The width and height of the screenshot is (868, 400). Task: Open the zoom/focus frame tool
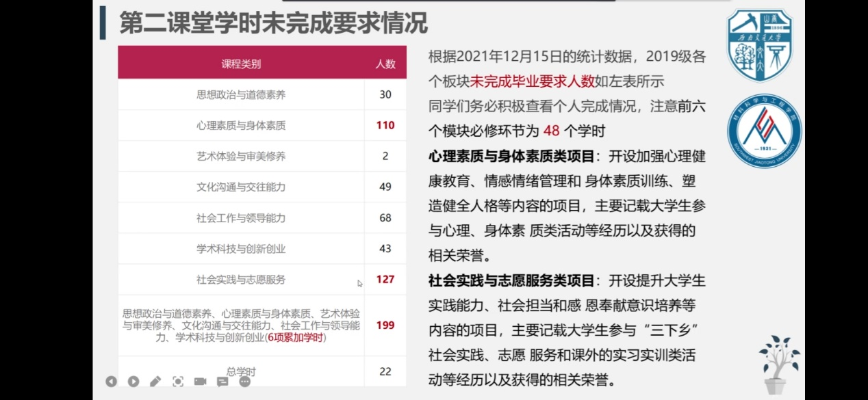point(178,382)
